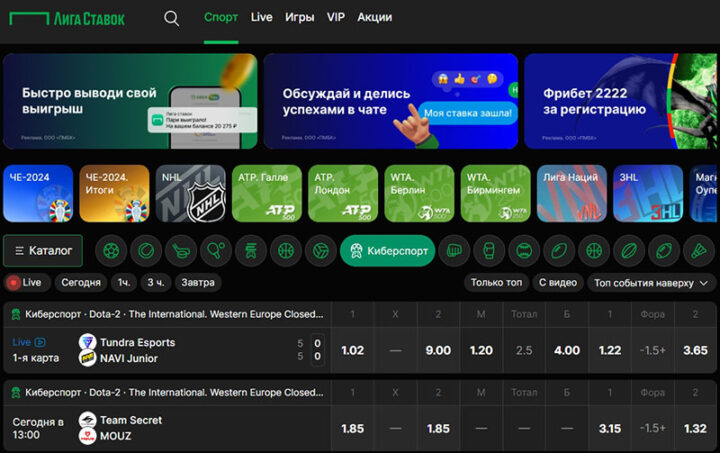Enable the С видео filter
Screen dimensions: 720x453
tap(558, 283)
